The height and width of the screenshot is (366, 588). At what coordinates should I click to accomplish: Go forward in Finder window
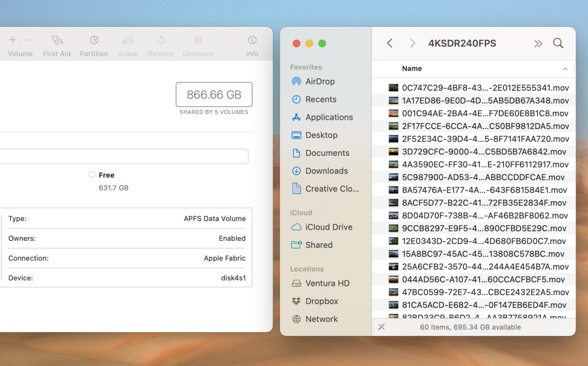pyautogui.click(x=412, y=43)
